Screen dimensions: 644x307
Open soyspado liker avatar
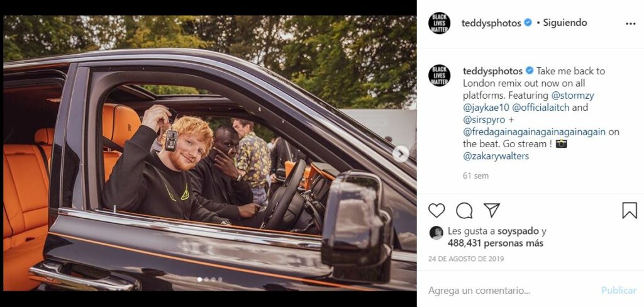436,233
